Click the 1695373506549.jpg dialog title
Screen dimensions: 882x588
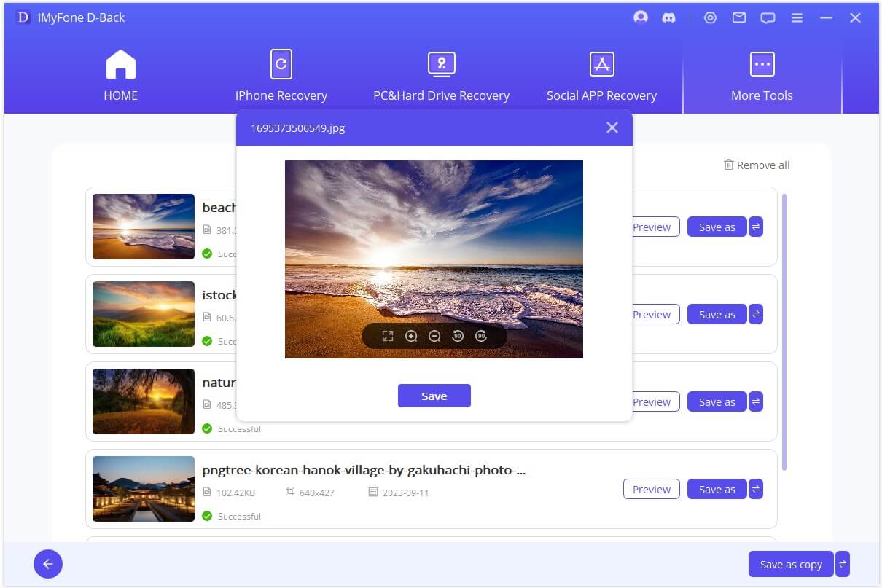click(x=298, y=128)
